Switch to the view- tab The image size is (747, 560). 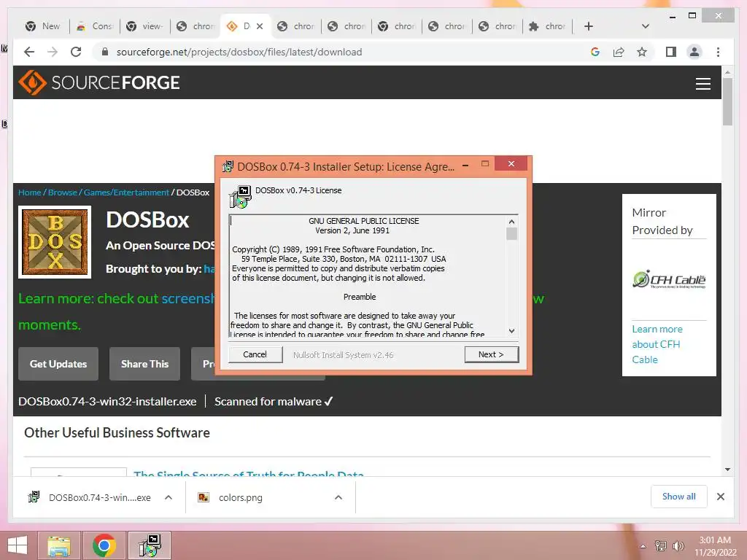tap(145, 26)
